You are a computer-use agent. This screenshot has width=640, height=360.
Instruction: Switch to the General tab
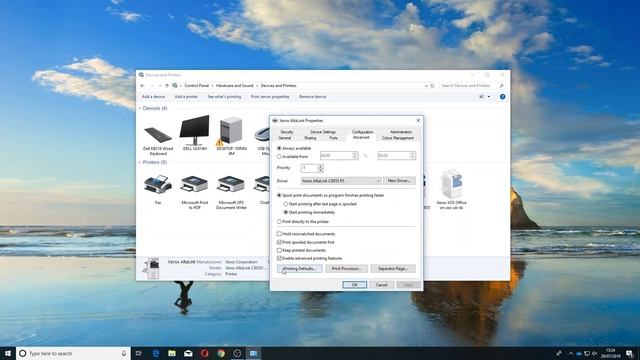pos(284,138)
